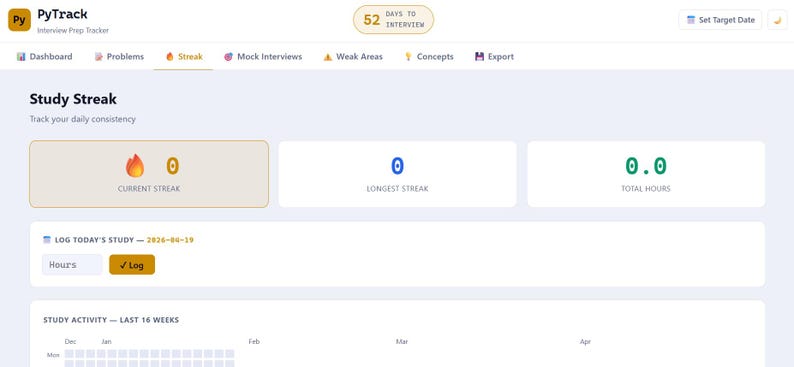Open the Export tab
The height and width of the screenshot is (367, 794).
(x=494, y=57)
